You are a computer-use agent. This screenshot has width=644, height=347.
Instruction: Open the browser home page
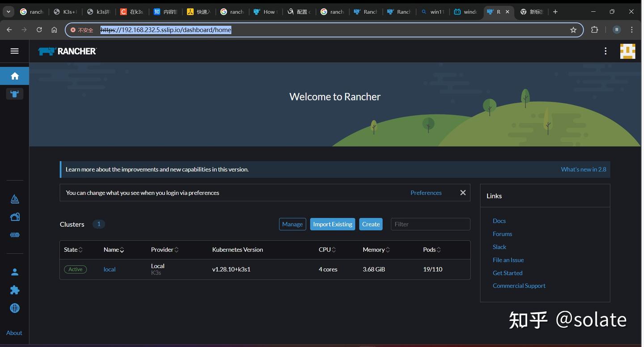coord(54,30)
